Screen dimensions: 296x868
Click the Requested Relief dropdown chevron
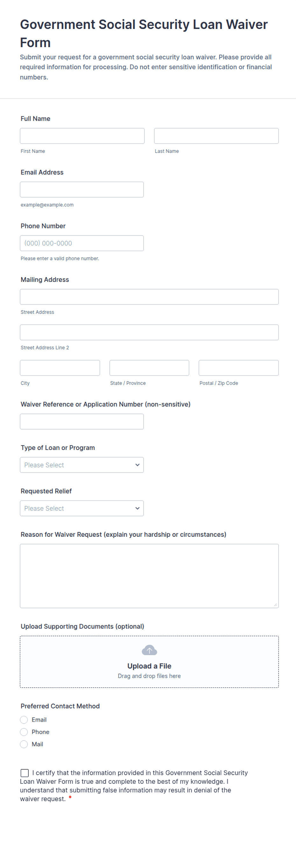[x=137, y=508]
